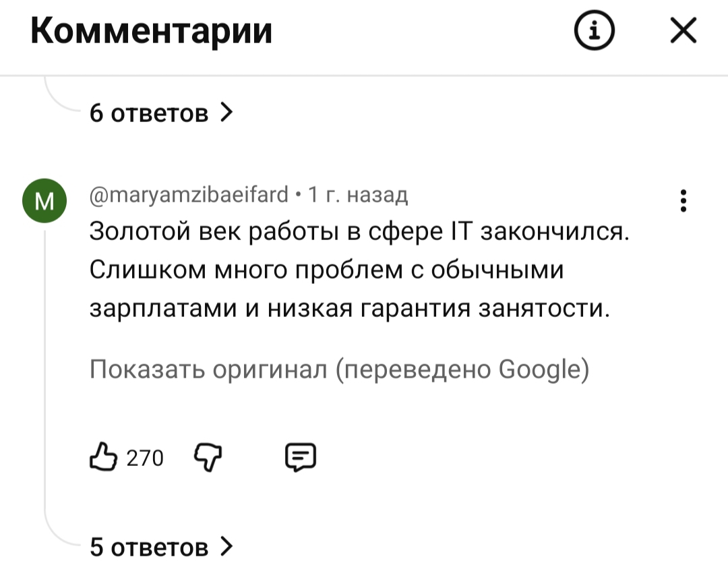This screenshot has width=728, height=588.
Task: Click the "1 г. назад" timestamp
Action: click(x=358, y=196)
